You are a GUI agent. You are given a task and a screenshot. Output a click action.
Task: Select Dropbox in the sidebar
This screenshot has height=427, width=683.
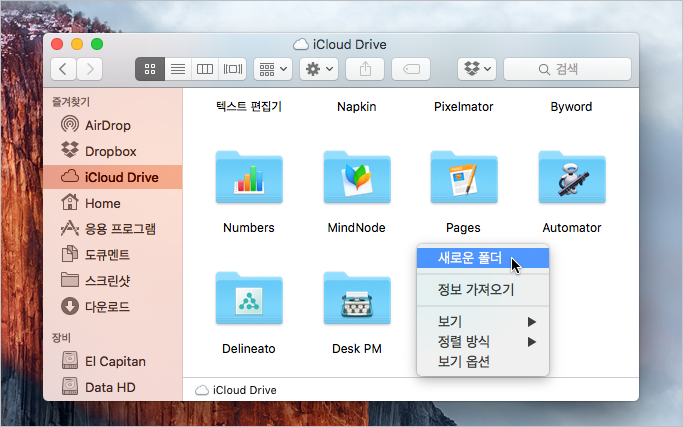pyautogui.click(x=113, y=151)
